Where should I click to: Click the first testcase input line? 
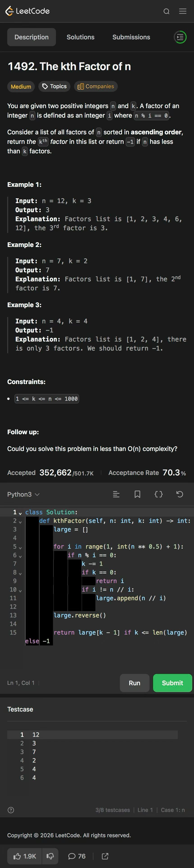101,735
